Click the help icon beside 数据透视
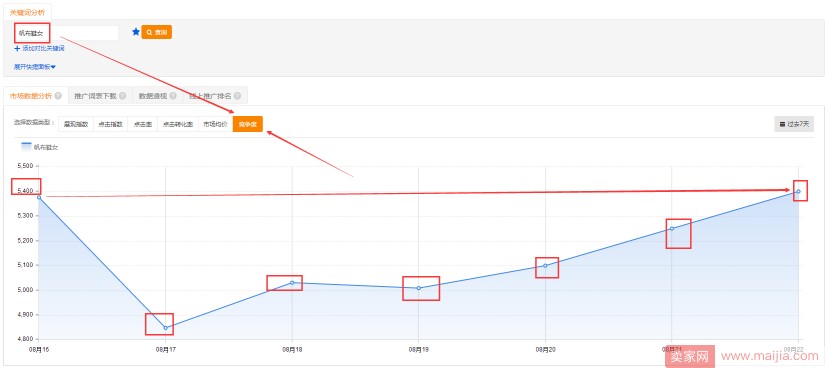Image resolution: width=825 pixels, height=368 pixels. point(173,96)
